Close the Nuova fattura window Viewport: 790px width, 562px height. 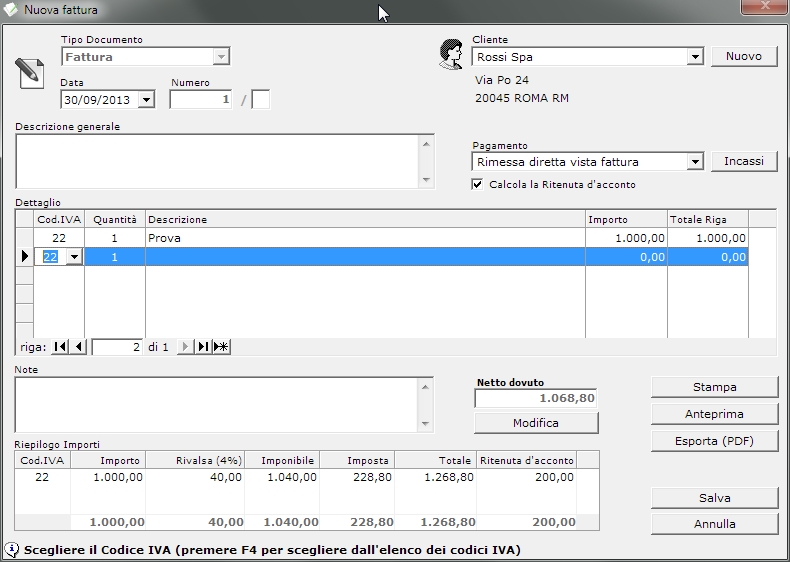(x=765, y=6)
